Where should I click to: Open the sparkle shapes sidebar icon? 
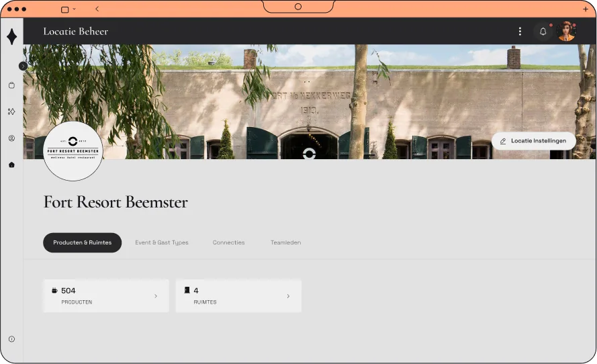(12, 111)
